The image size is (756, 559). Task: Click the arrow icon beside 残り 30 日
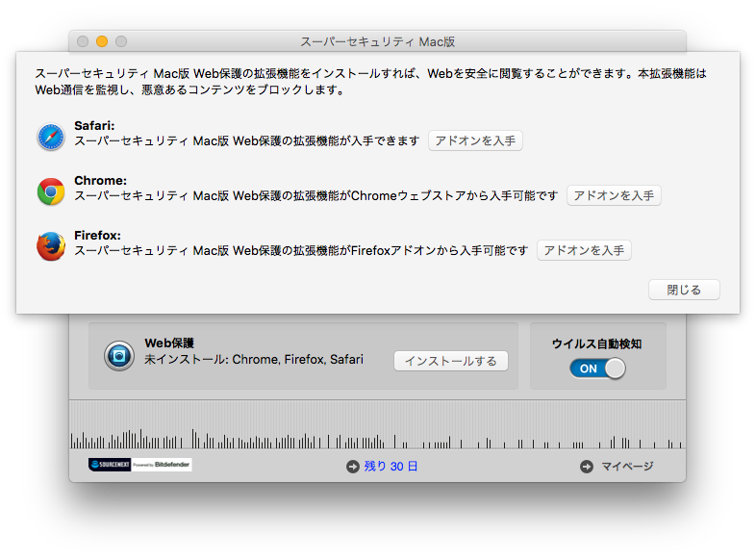click(353, 467)
